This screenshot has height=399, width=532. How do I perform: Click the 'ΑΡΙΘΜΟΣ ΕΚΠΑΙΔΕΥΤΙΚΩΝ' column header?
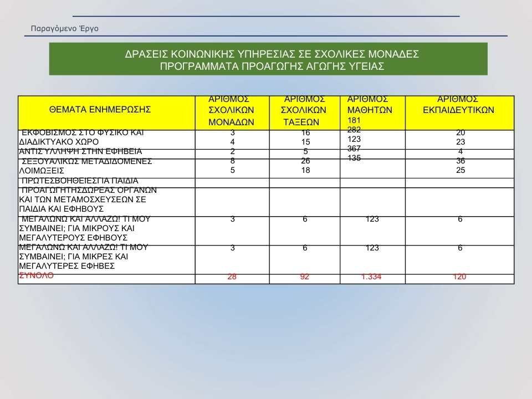(458, 105)
